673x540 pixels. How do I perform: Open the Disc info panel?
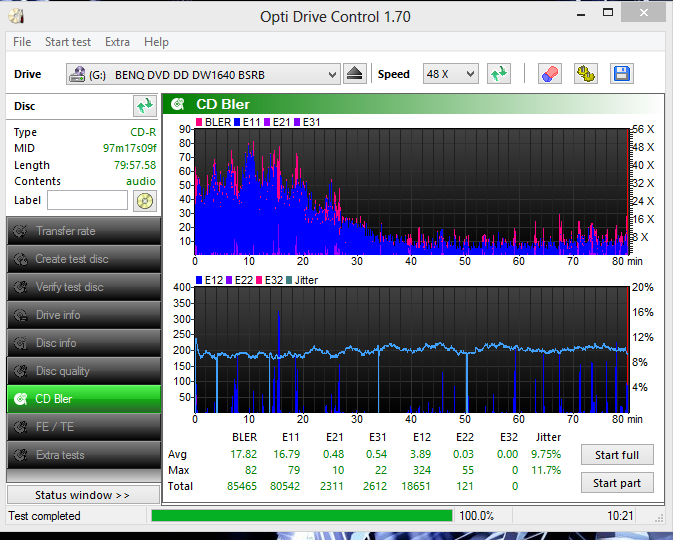[x=84, y=343]
